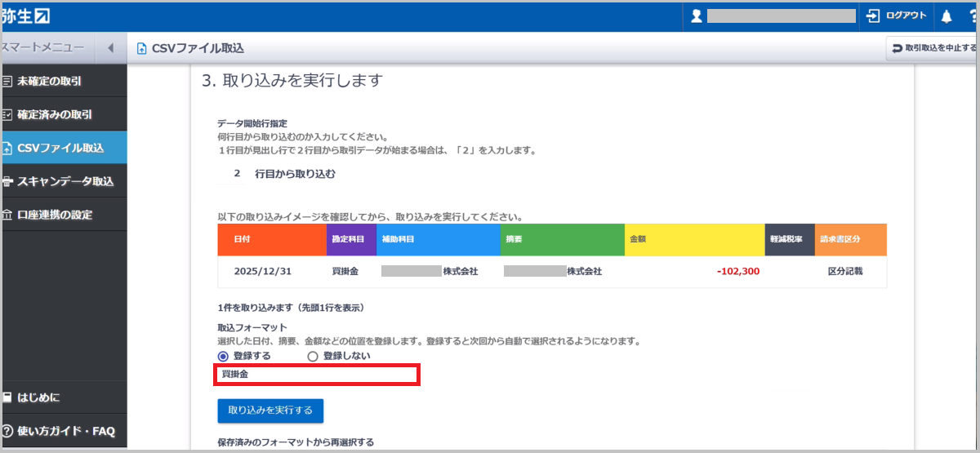Click the スマートメニュー label
Viewport: 980px width, 453px height.
tap(42, 48)
